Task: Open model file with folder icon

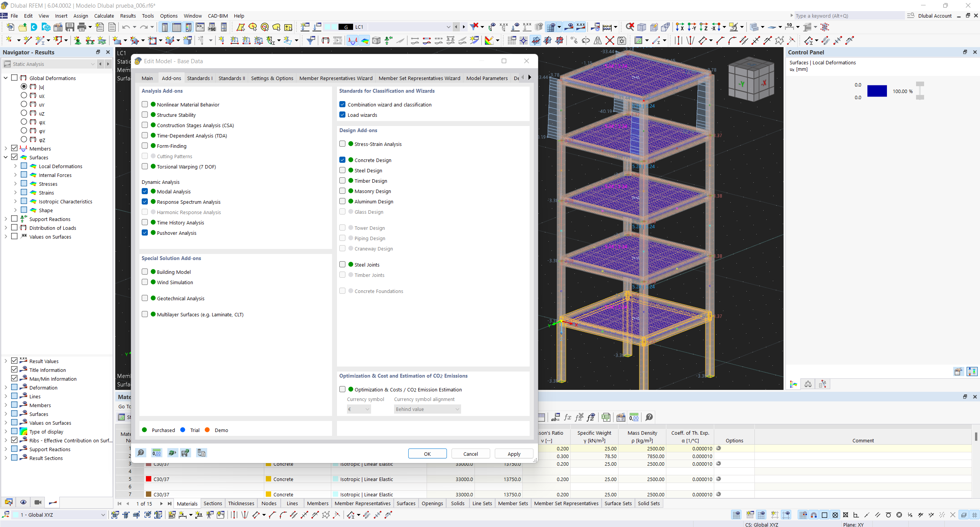Action: point(23,27)
